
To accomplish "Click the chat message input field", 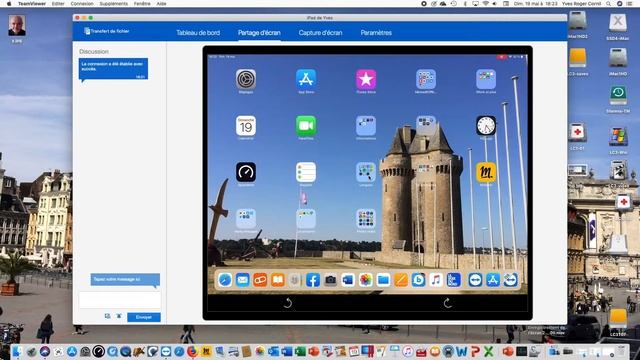I will pos(120,300).
